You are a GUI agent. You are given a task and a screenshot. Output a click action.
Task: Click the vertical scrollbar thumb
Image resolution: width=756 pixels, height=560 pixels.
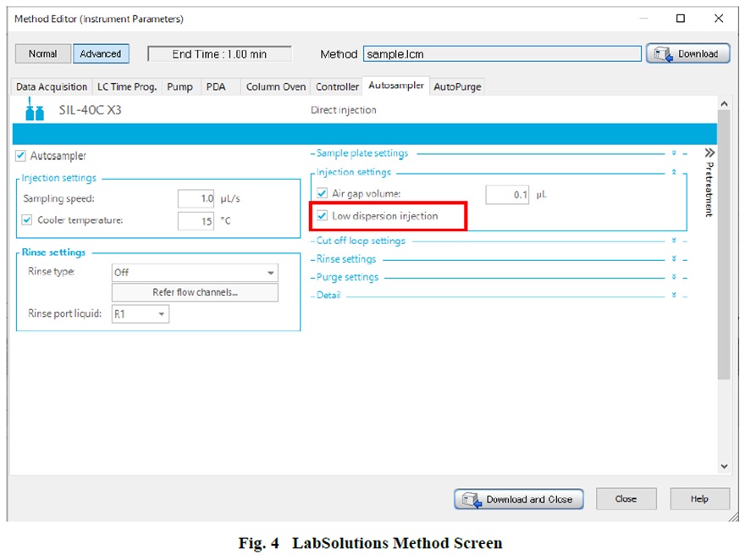724,245
